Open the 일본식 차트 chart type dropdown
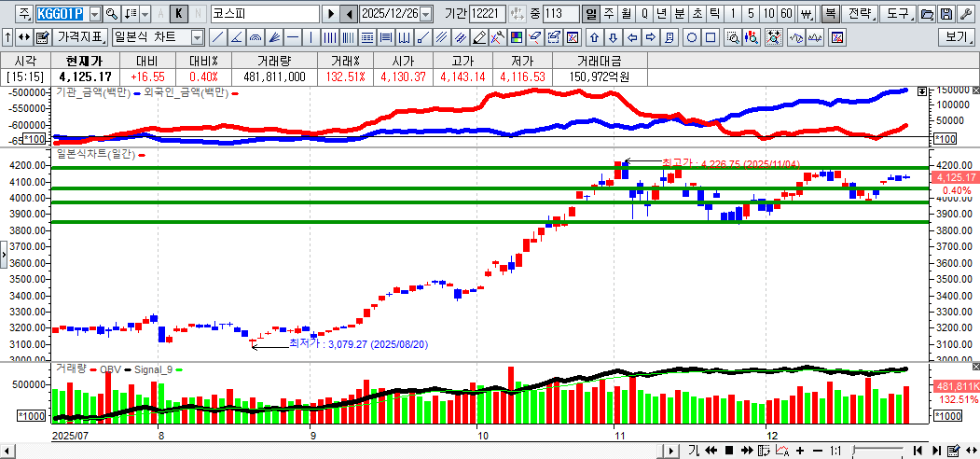 click(x=197, y=37)
